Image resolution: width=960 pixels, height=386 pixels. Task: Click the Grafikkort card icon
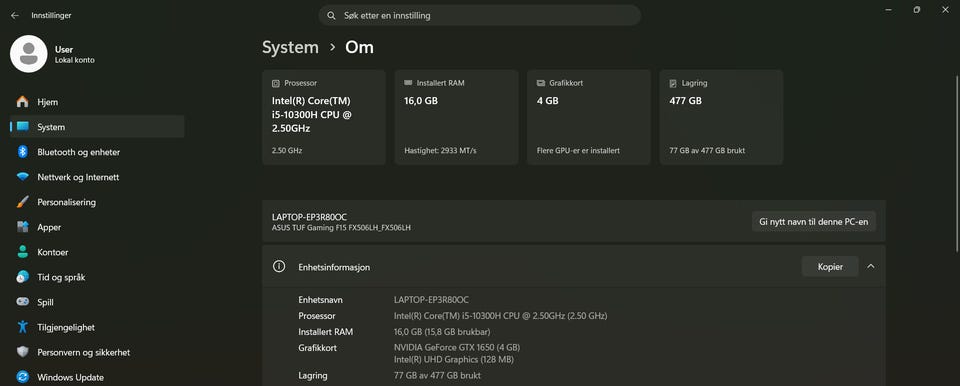pos(541,83)
